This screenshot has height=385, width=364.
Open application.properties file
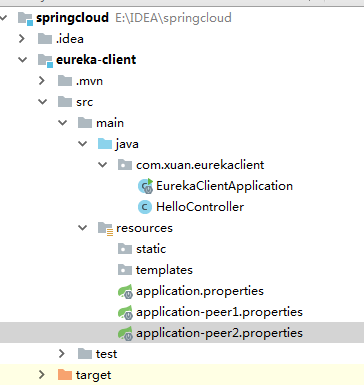click(200, 291)
